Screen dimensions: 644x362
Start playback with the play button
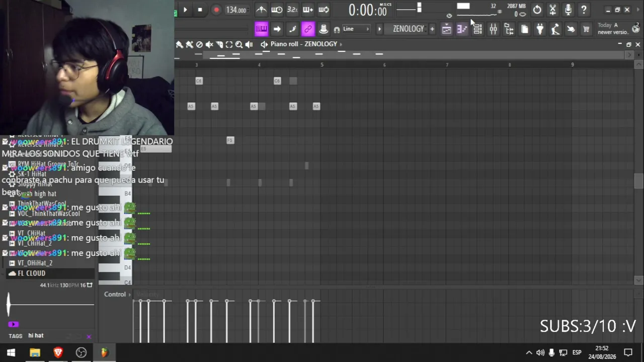point(185,10)
